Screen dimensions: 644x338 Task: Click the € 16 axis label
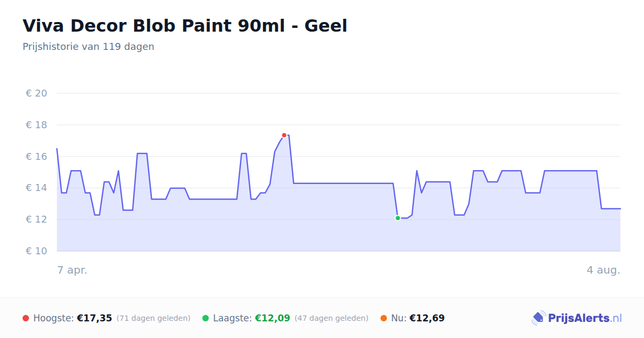tap(36, 157)
